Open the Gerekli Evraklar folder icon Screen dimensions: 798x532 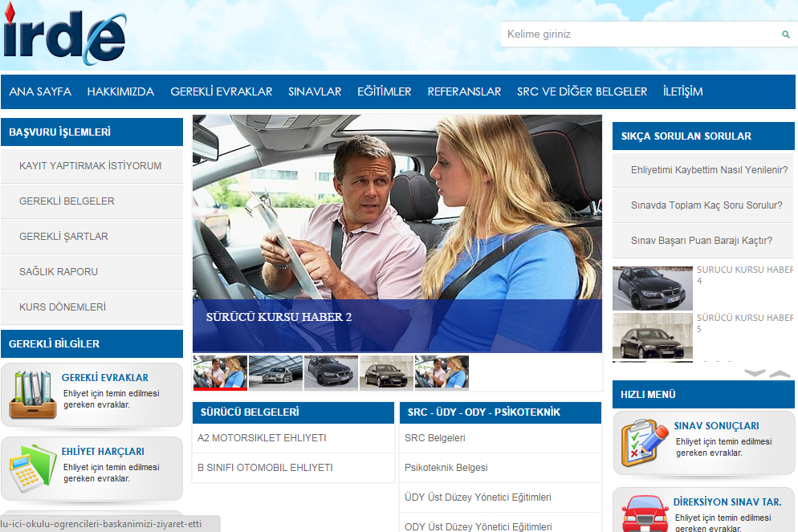tap(32, 395)
